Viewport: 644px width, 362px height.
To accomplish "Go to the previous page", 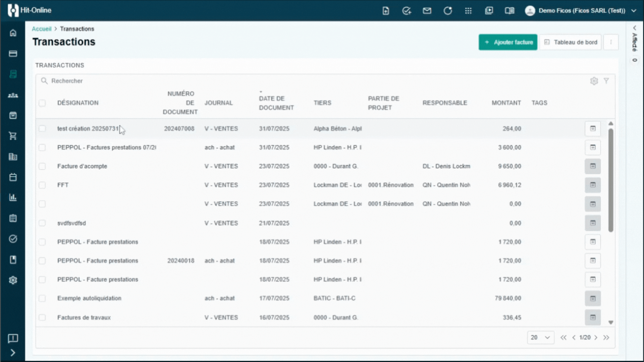I will point(574,338).
